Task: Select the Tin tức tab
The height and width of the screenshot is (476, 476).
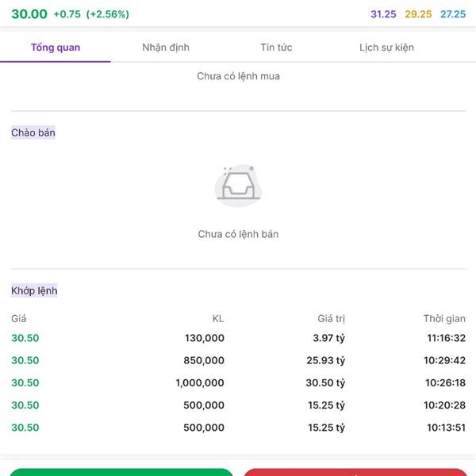Action: [276, 48]
